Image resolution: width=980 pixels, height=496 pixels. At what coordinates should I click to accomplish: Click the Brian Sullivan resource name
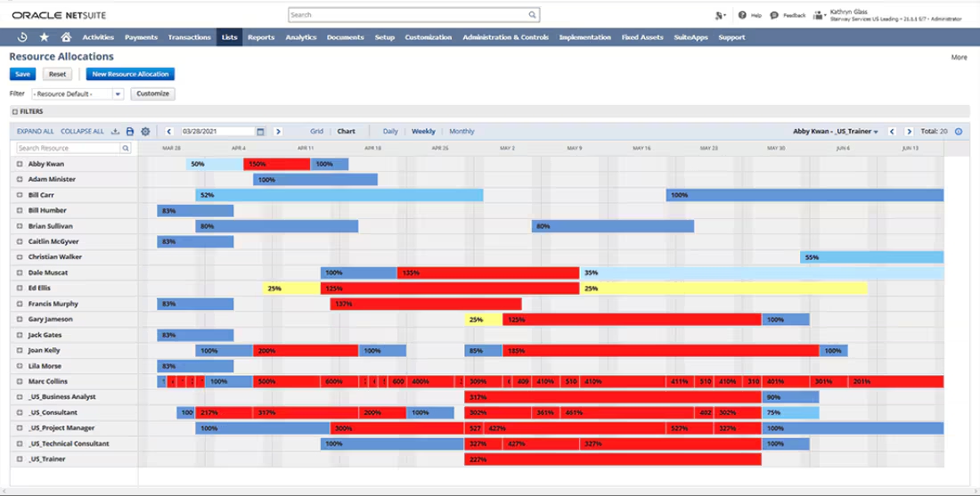[x=50, y=226]
